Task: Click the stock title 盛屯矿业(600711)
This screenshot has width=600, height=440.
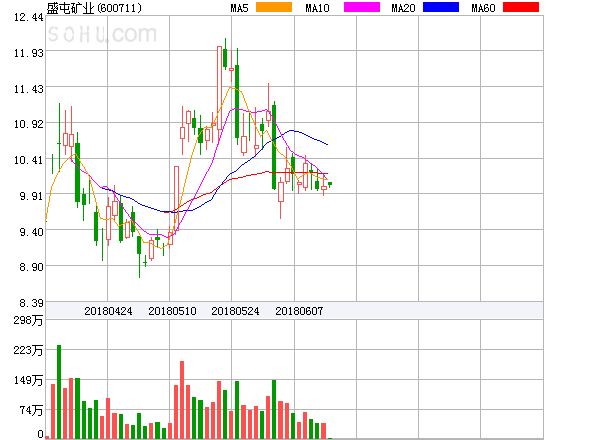Action: [94, 8]
